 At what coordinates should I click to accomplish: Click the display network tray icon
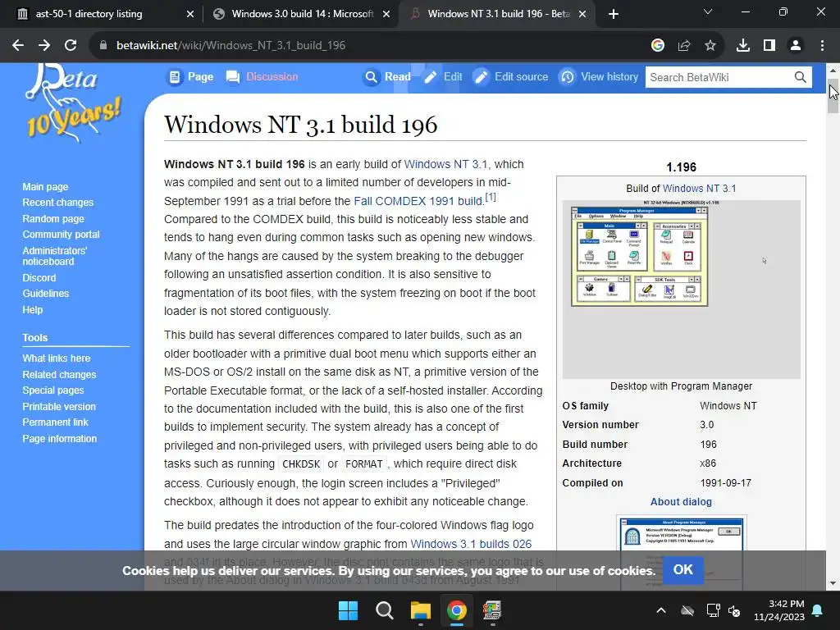[713, 610]
